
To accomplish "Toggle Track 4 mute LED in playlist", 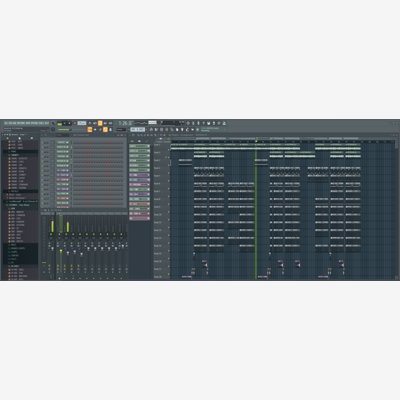I will click(x=169, y=173).
